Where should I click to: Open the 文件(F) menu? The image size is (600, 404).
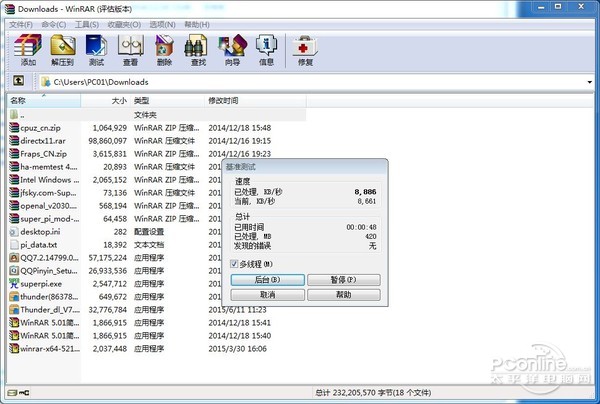pos(21,24)
